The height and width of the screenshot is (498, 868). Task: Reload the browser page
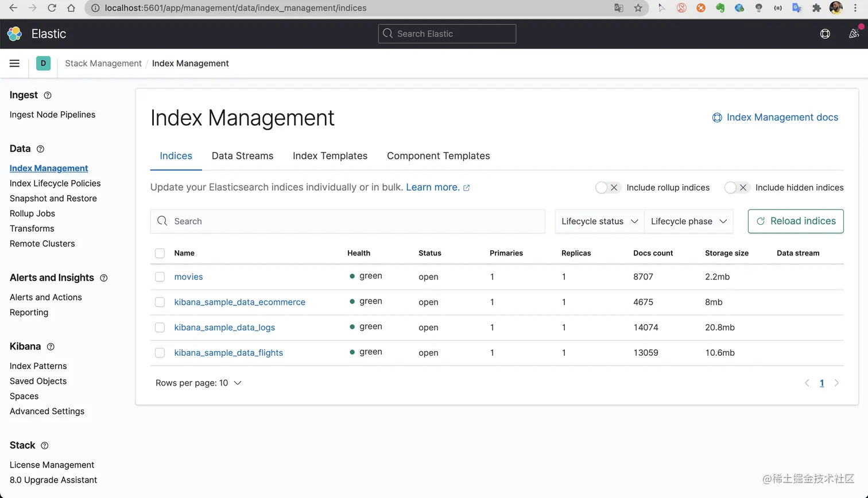[x=52, y=8]
